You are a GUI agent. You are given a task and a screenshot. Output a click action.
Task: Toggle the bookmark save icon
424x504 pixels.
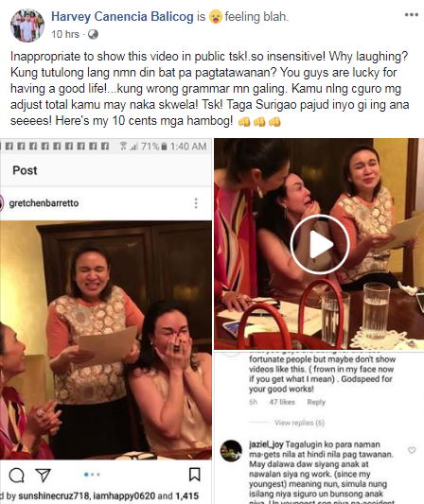click(x=195, y=475)
